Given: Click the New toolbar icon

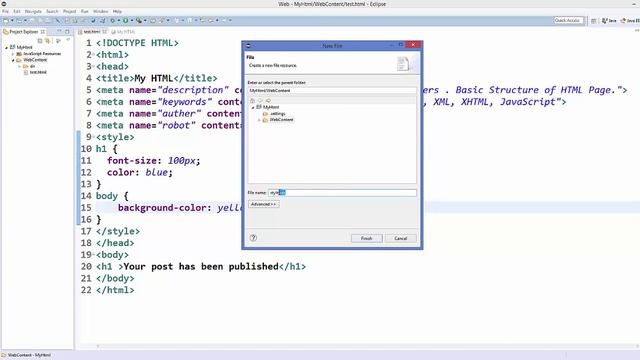Looking at the screenshot, I should (6, 20).
